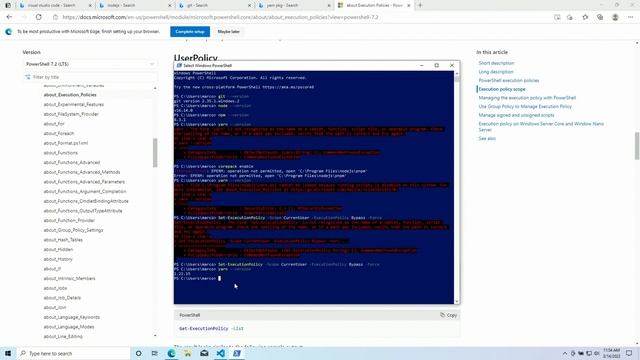
Task: Open about_Hash_Tables article
Action: [x=63, y=240]
